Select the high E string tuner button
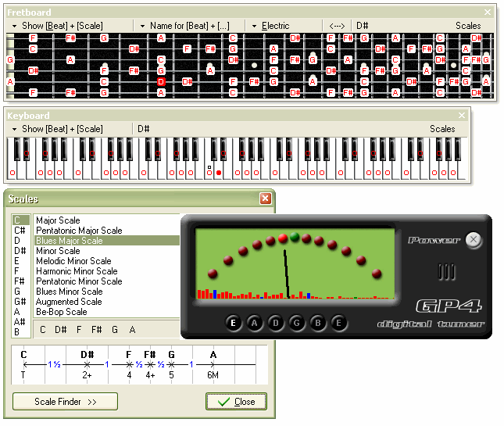The width and height of the screenshot is (504, 426). tap(339, 323)
